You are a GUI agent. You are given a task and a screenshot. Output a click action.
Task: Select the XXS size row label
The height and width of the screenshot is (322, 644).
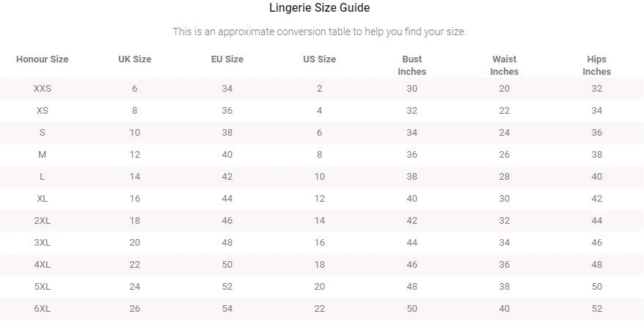coord(43,89)
